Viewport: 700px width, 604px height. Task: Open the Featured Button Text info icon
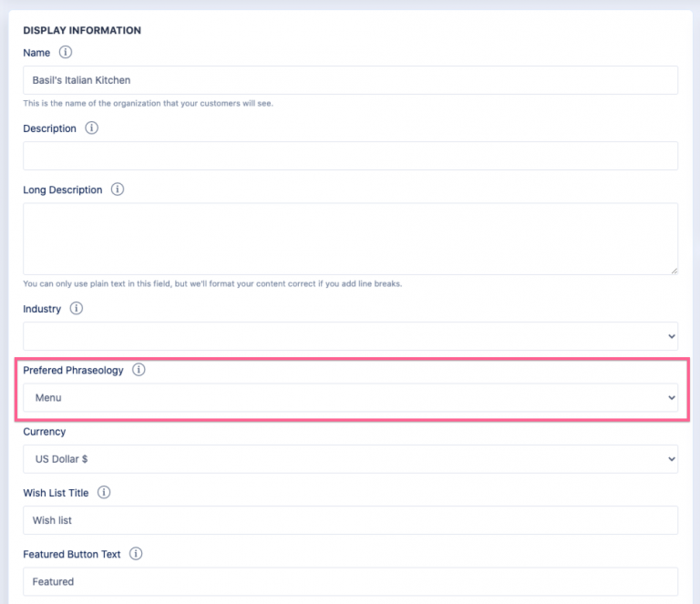point(136,554)
